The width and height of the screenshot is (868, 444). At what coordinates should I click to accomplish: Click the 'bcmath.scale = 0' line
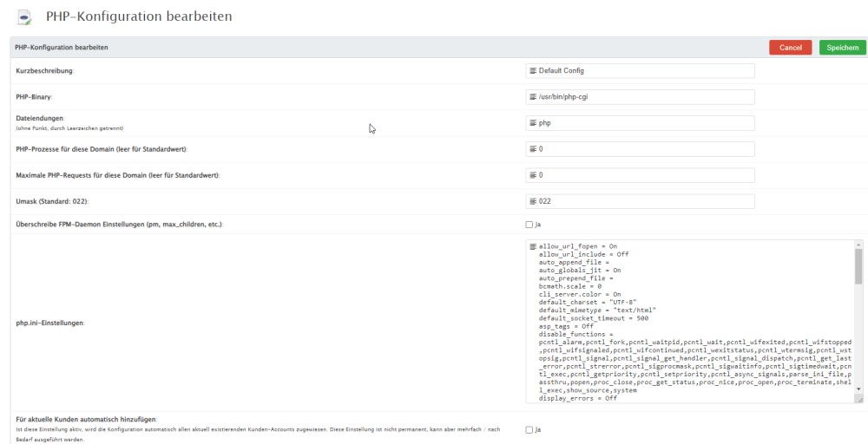tap(570, 286)
